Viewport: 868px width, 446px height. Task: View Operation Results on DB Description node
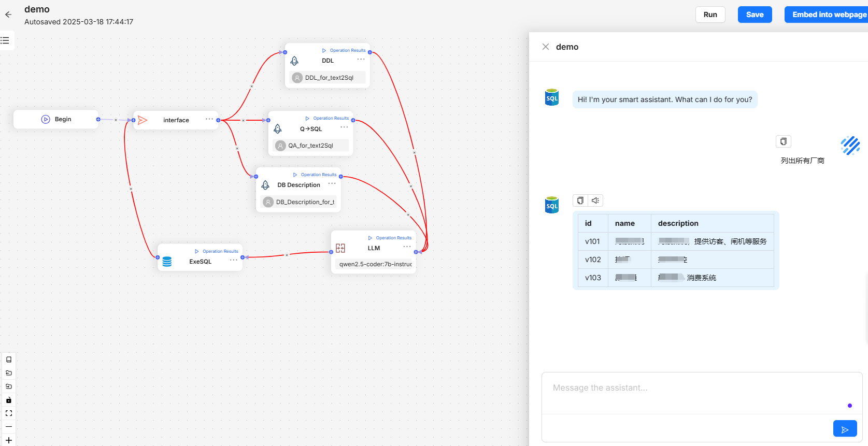(315, 175)
